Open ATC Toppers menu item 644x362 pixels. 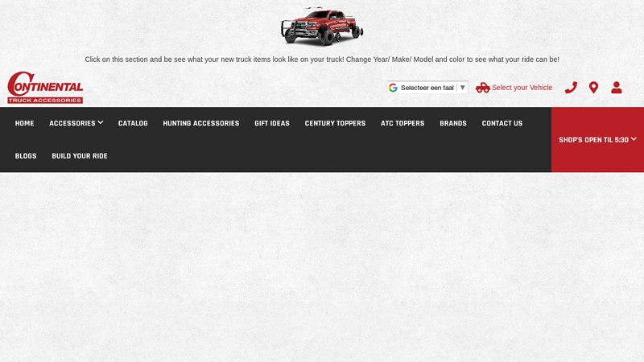pyautogui.click(x=402, y=124)
